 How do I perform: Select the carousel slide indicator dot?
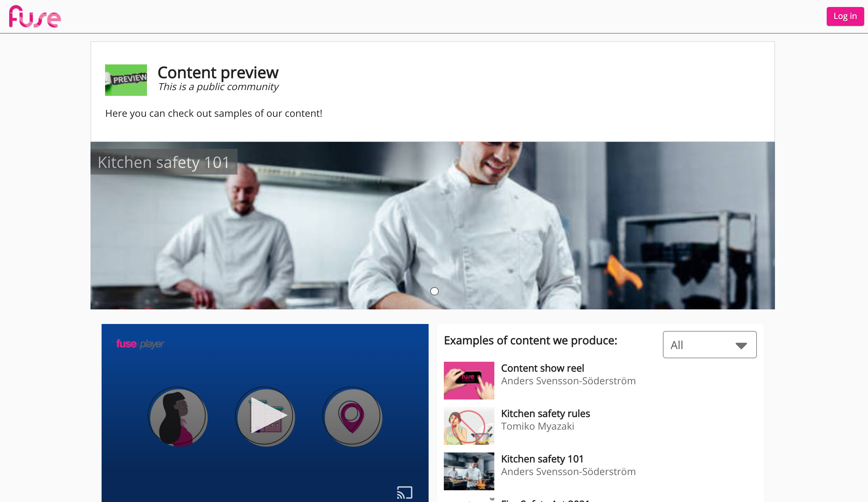(x=434, y=291)
